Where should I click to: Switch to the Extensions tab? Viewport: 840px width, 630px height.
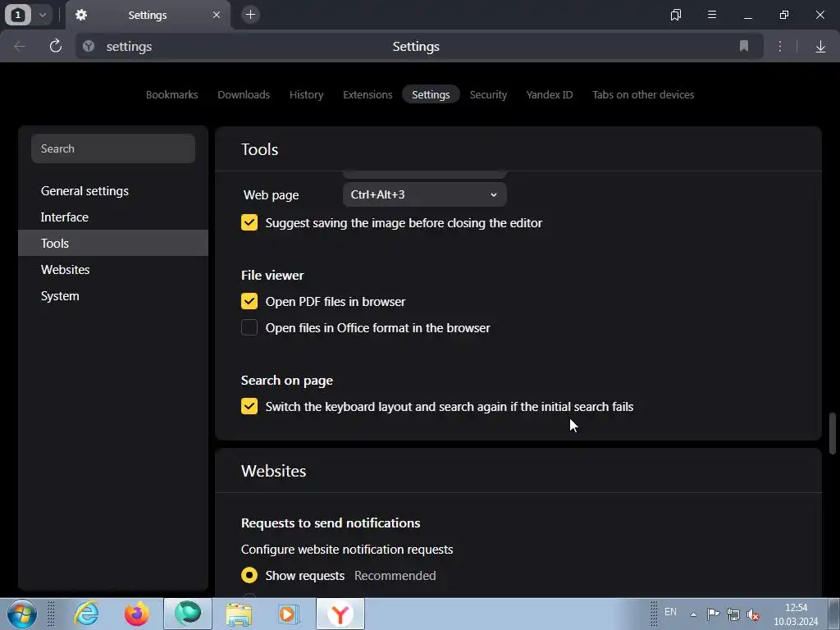click(x=367, y=95)
